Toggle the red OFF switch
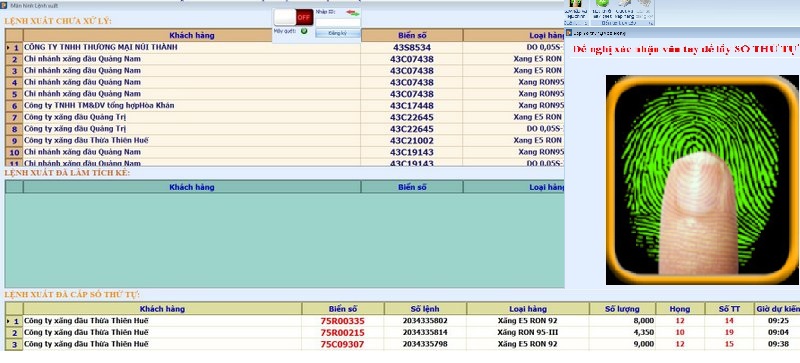 coord(294,17)
